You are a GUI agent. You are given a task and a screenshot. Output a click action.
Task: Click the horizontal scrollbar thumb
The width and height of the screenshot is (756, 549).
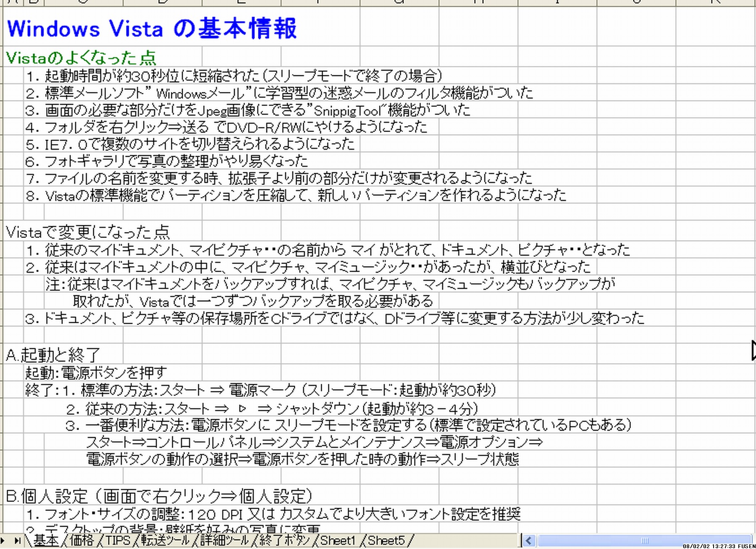(x=645, y=541)
